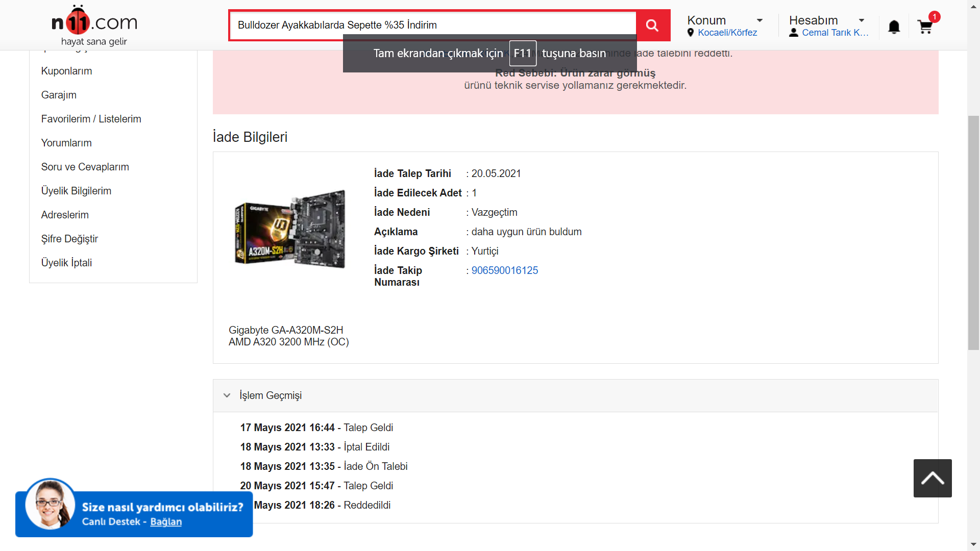Expand the Hesabım dropdown arrow
Image resolution: width=980 pixels, height=551 pixels.
click(862, 20)
